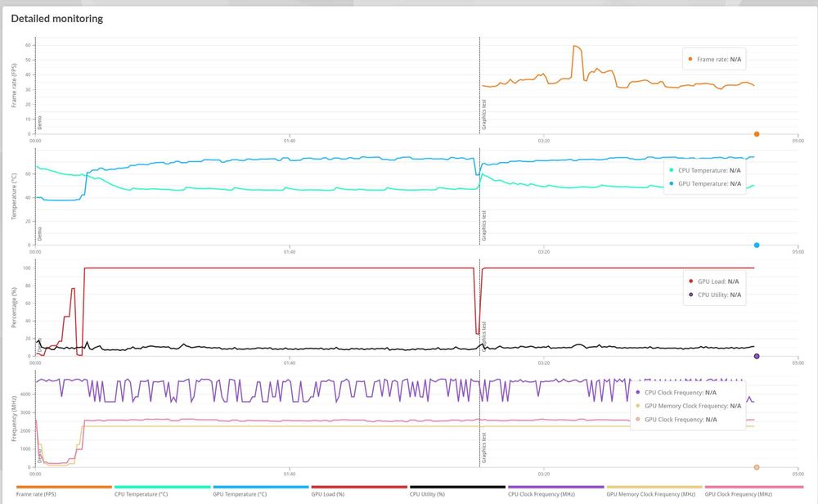The image size is (818, 504).
Task: Click the Demo marker in the frame rate chart
Action: tap(39, 123)
